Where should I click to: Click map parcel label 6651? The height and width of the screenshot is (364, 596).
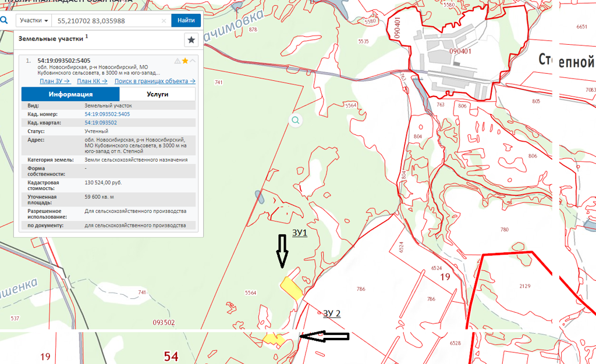[581, 27]
